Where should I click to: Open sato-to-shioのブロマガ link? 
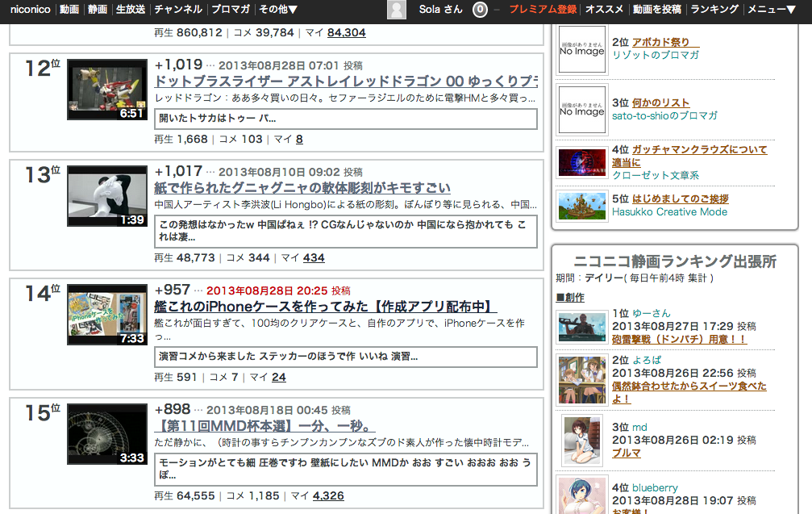(664, 115)
